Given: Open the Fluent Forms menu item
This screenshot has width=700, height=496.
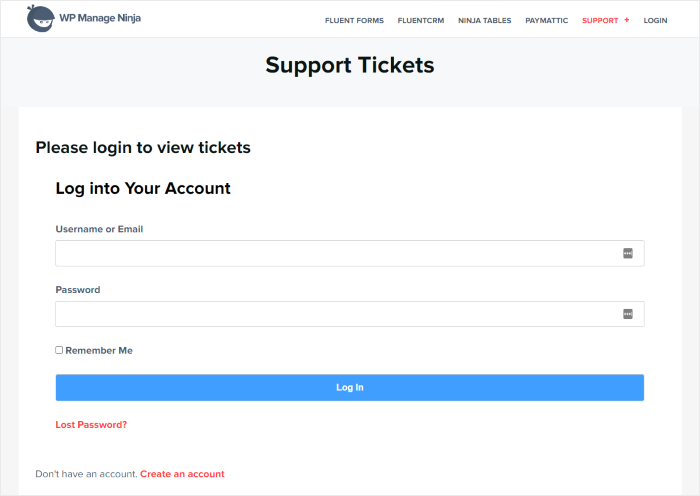Looking at the screenshot, I should (354, 20).
